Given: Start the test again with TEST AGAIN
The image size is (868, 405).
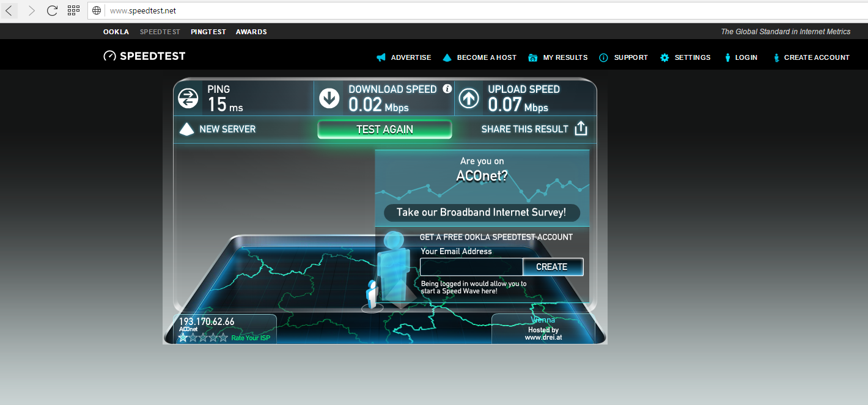Looking at the screenshot, I should [384, 130].
